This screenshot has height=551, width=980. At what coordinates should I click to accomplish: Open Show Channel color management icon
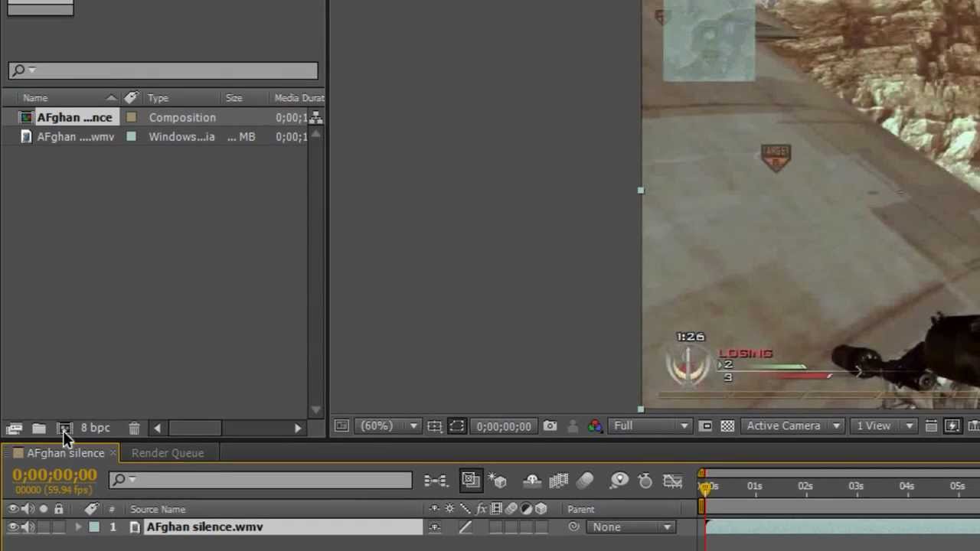click(x=595, y=426)
